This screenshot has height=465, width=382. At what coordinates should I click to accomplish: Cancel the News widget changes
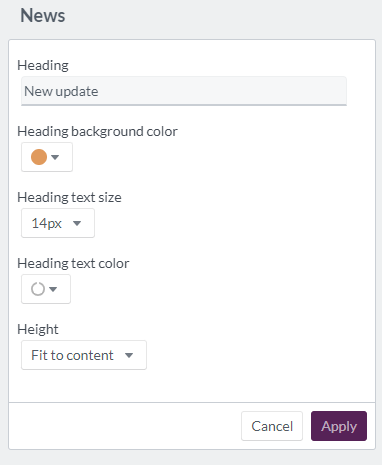click(272, 426)
